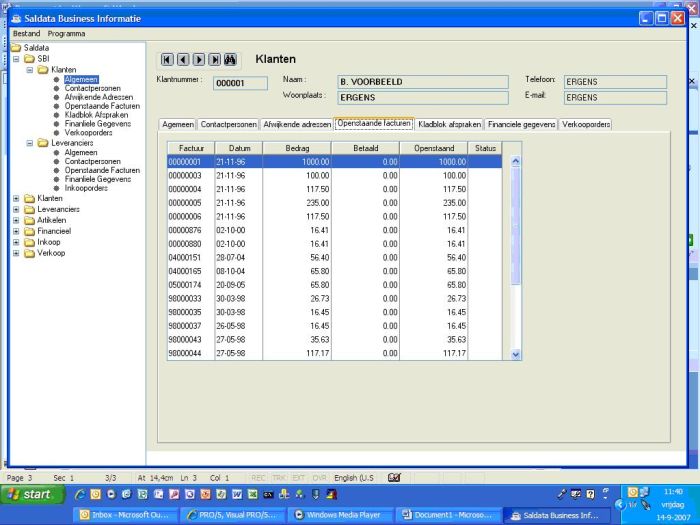The width and height of the screenshot is (700, 525).
Task: Sort by the Openstaand column header
Action: 433,148
